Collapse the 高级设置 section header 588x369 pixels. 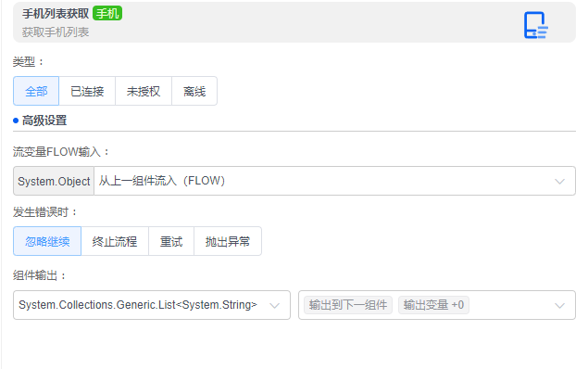(44, 121)
